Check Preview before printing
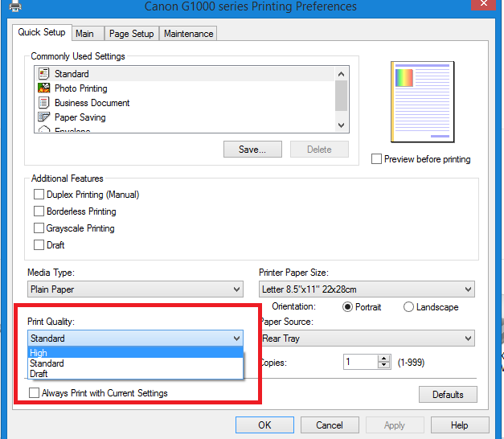The width and height of the screenshot is (504, 439). tap(376, 159)
